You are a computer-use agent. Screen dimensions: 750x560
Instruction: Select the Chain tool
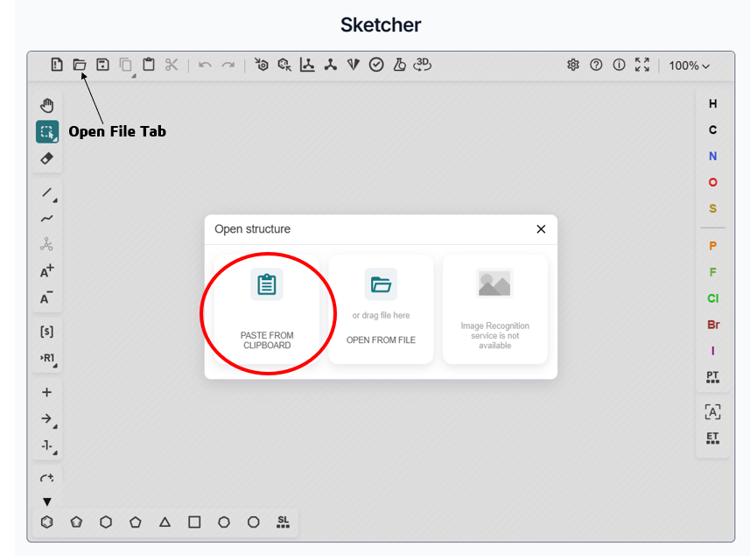46,219
